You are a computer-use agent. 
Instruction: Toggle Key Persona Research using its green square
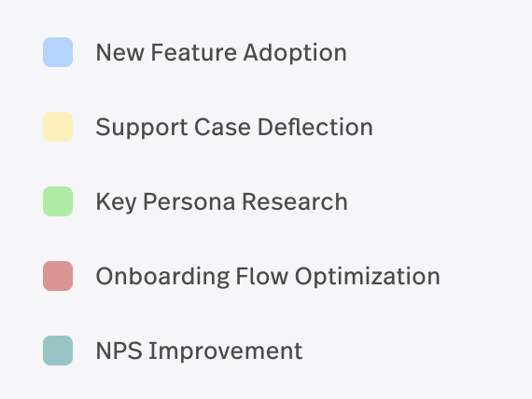pyautogui.click(x=58, y=201)
